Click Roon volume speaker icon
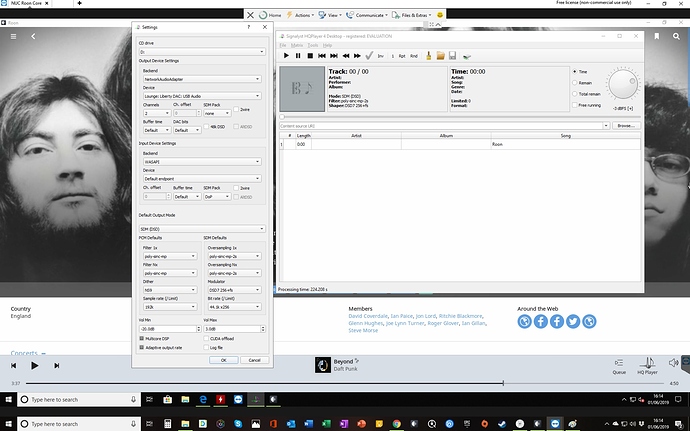This screenshot has height=431, width=690. coord(673,363)
